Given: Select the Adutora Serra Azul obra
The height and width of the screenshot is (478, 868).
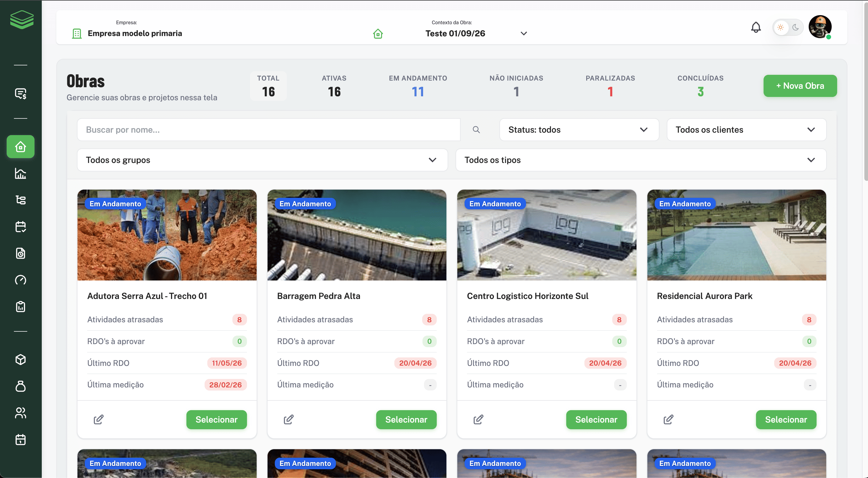Looking at the screenshot, I should click(x=216, y=420).
